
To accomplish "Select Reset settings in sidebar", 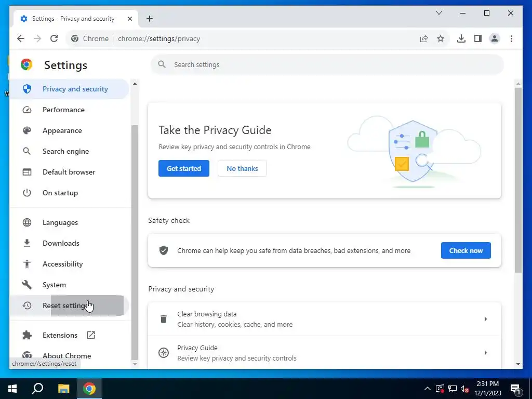I will 69,305.
